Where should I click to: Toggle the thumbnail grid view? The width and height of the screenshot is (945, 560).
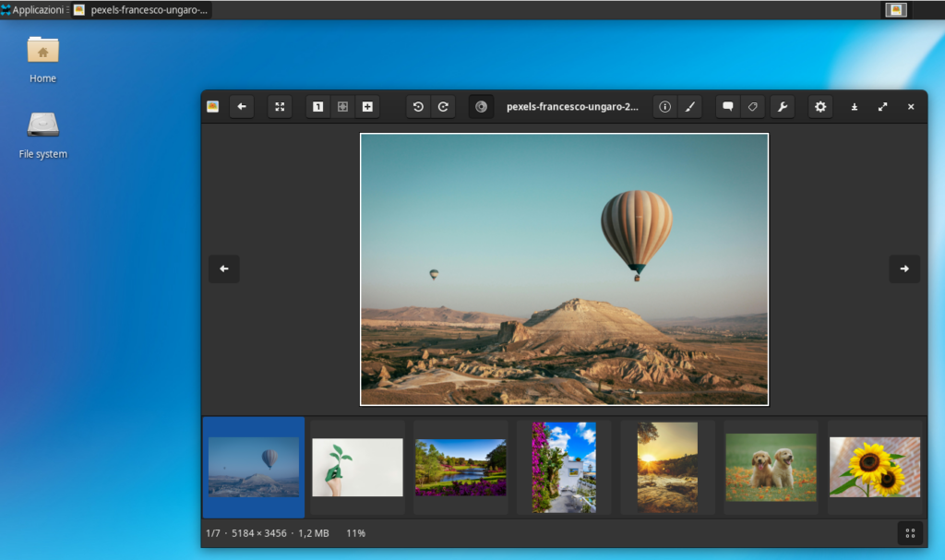click(x=910, y=532)
